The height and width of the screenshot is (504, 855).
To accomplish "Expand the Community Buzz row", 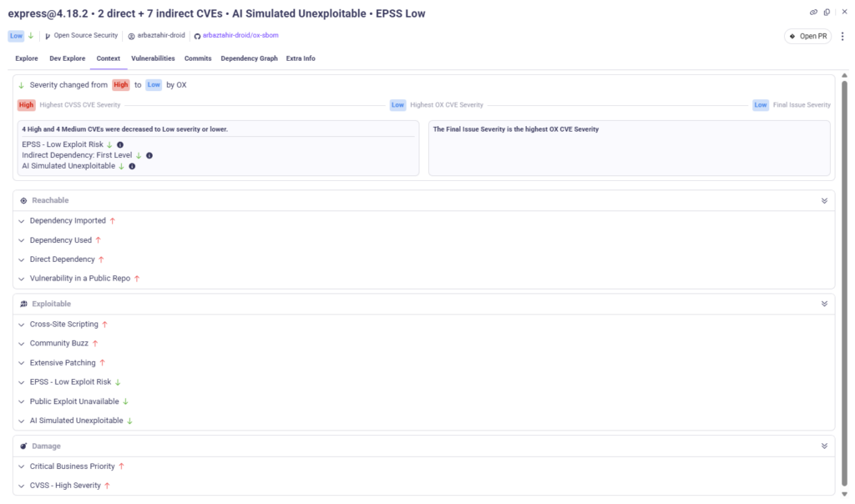I will [21, 344].
